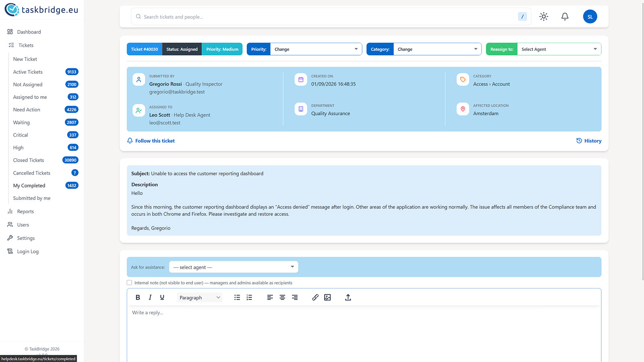Center align reply text
This screenshot has width=644, height=362.
coord(283,297)
